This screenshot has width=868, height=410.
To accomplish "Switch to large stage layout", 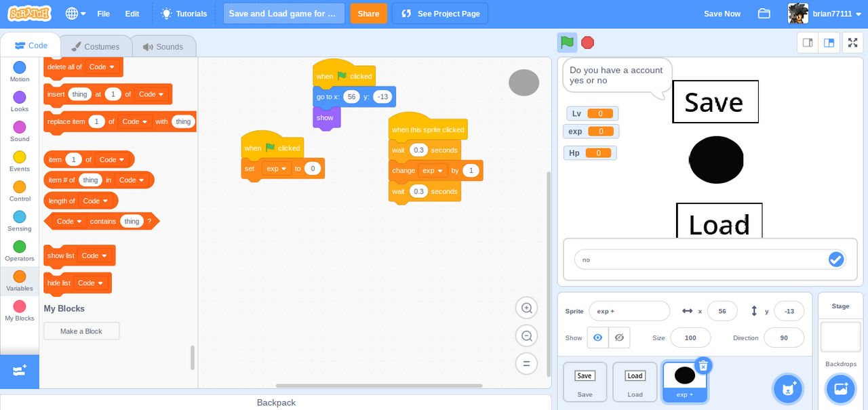I will tap(829, 43).
